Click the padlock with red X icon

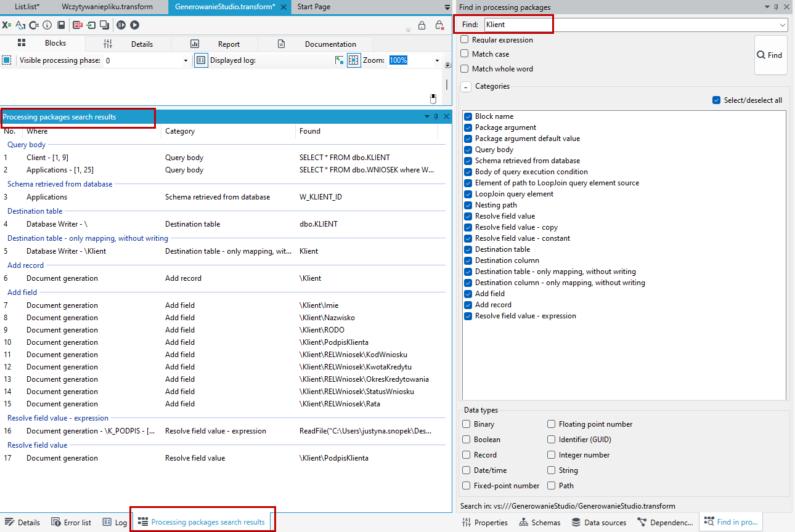(439, 25)
